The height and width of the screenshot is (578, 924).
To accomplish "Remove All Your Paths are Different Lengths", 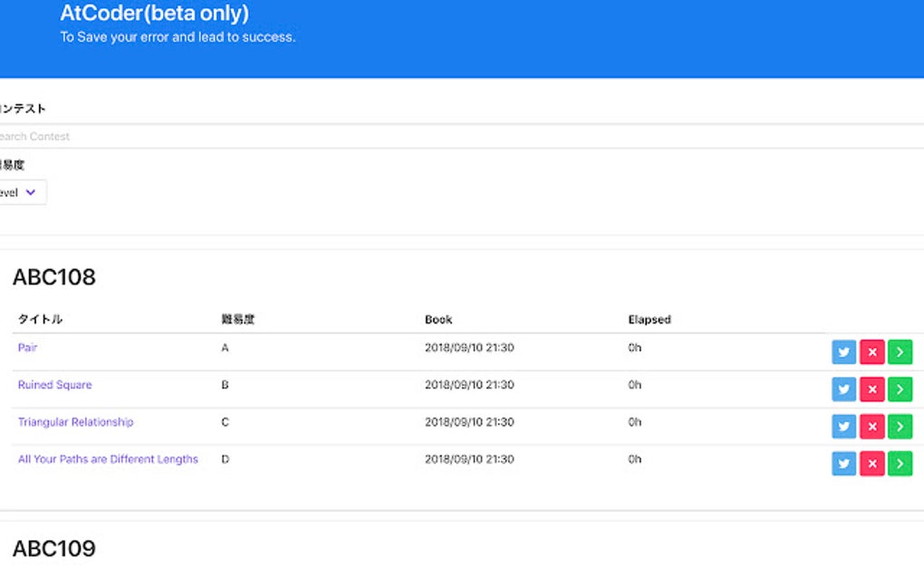I will point(871,464).
